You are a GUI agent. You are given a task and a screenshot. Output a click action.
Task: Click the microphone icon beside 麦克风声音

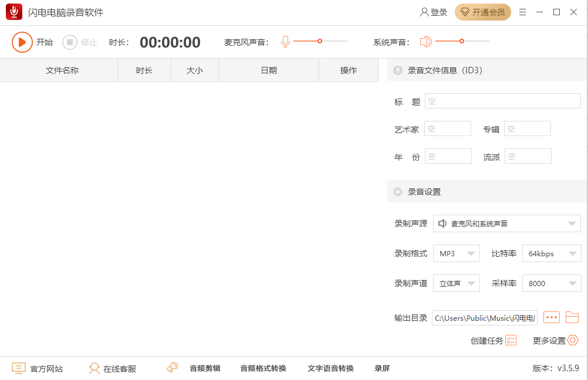285,41
